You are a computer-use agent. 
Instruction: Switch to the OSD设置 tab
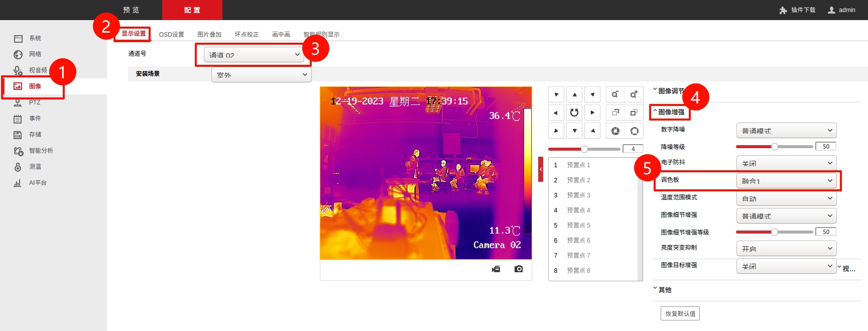pyautogui.click(x=171, y=35)
